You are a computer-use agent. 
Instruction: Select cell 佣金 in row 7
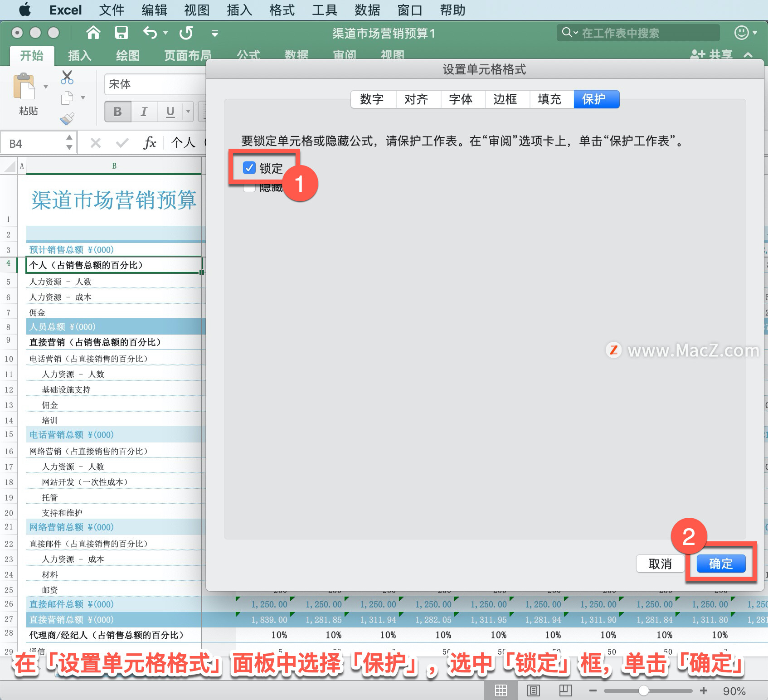pyautogui.click(x=114, y=312)
